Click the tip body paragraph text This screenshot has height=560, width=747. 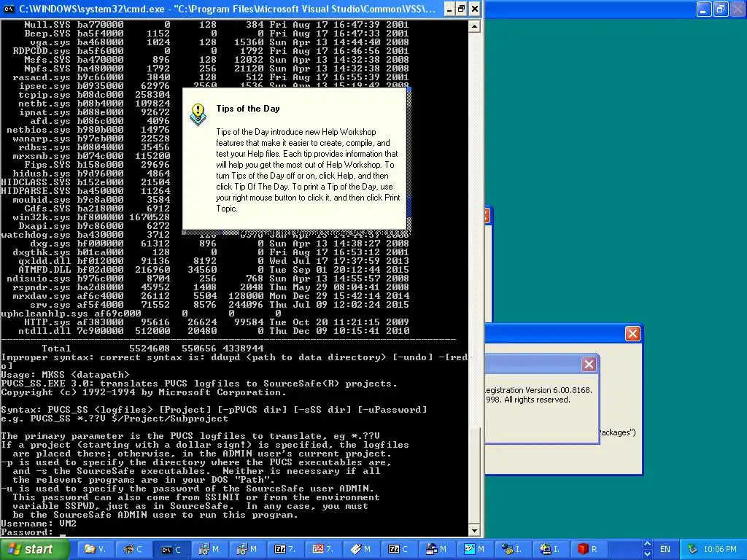click(x=308, y=170)
